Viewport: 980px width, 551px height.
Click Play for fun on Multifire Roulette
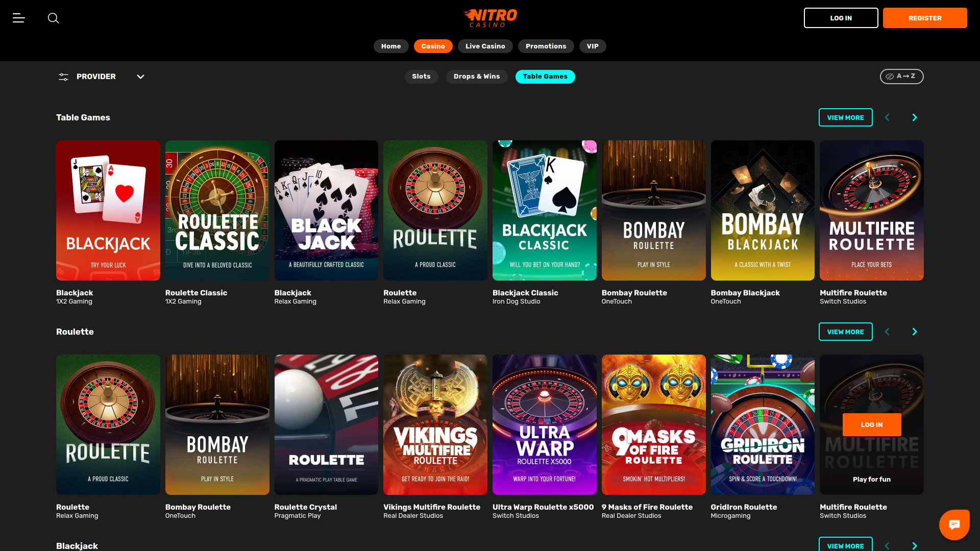(x=872, y=479)
